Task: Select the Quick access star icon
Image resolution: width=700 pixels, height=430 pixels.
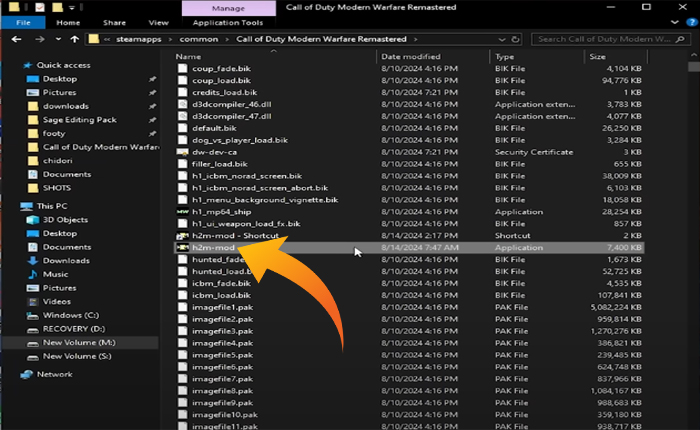Action: pyautogui.click(x=28, y=65)
